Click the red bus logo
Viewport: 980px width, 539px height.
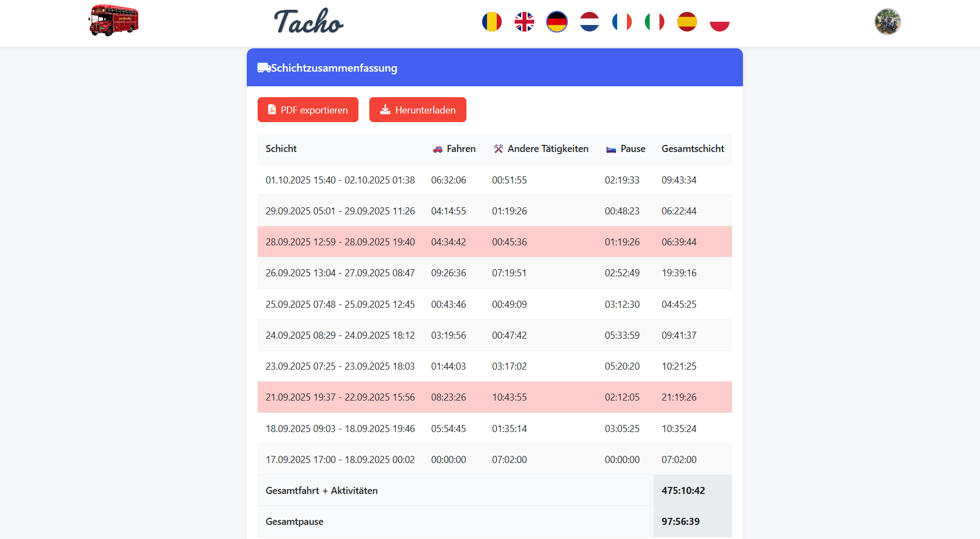[x=113, y=21]
